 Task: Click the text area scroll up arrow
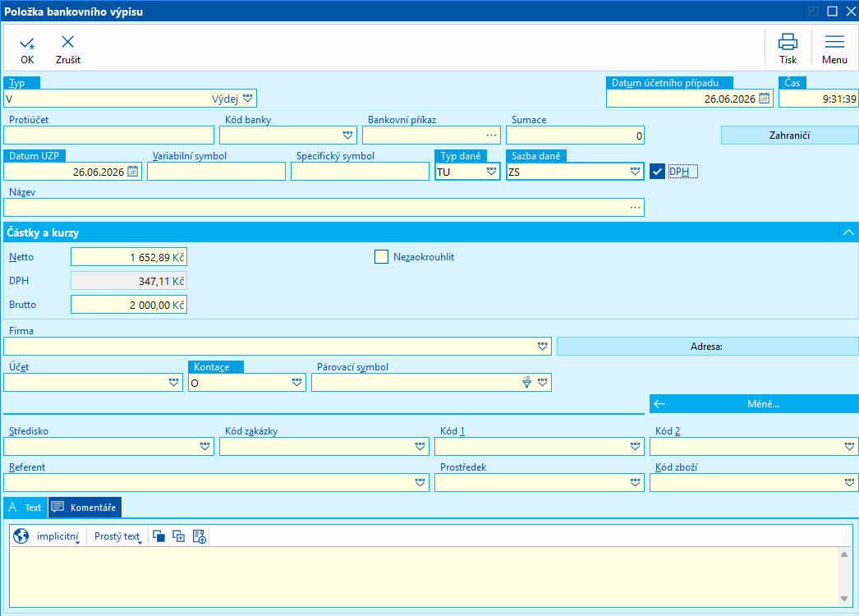[x=844, y=554]
